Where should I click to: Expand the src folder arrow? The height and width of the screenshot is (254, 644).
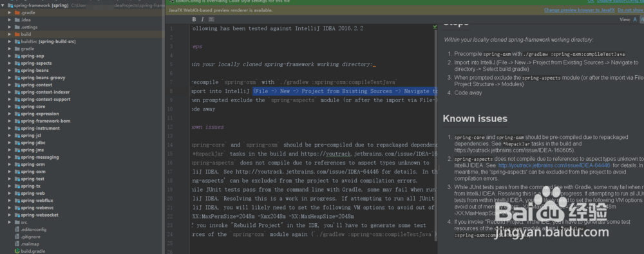(10, 222)
